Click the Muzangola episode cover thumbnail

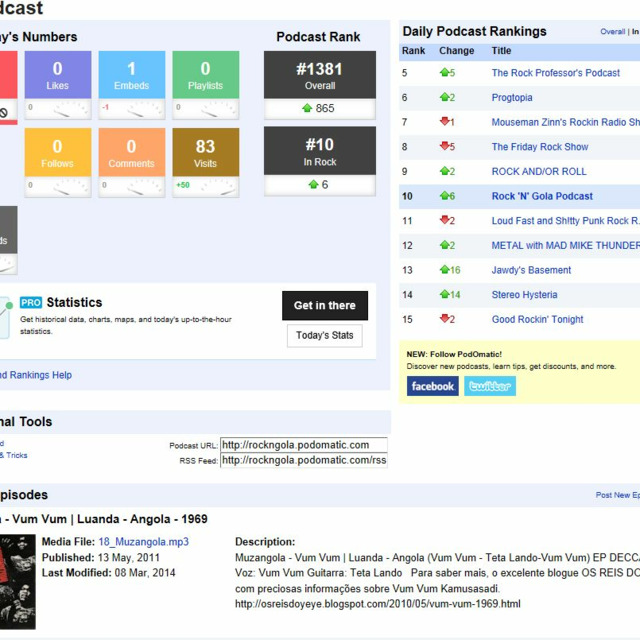click(16, 572)
